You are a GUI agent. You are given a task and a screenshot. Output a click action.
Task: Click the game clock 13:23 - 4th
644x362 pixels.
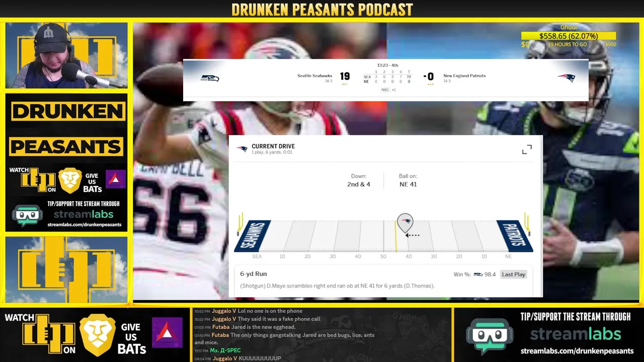[x=387, y=65]
